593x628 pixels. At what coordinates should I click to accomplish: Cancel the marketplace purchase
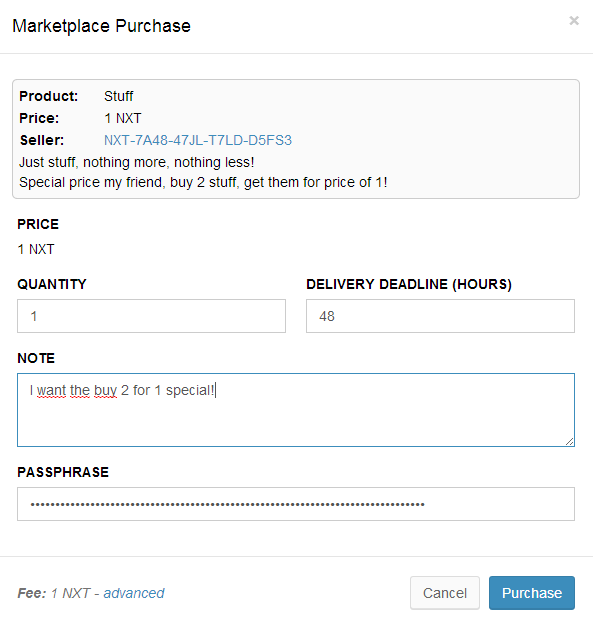coord(445,593)
